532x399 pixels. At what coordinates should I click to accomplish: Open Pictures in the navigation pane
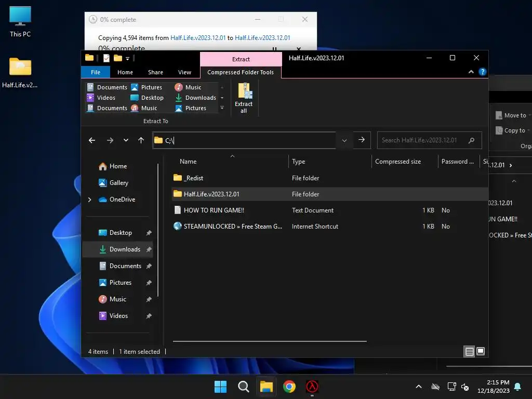pos(115,283)
